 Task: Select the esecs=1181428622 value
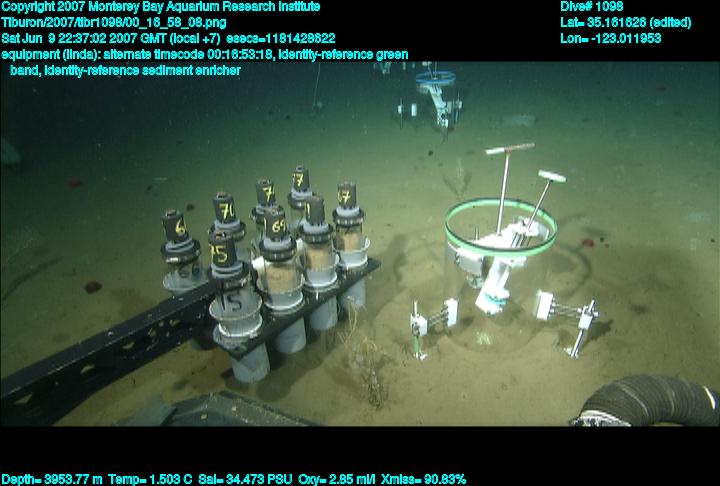tap(281, 38)
